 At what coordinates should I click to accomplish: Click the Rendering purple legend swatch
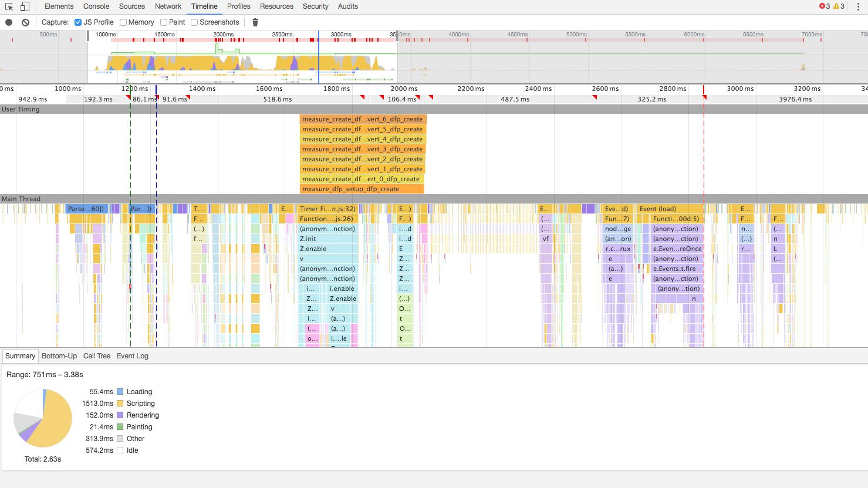120,415
